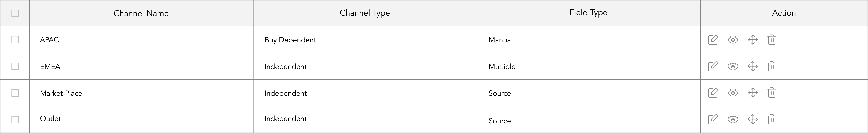Click the Channel Type column header
Screen dimensions: 868x133
365,13
